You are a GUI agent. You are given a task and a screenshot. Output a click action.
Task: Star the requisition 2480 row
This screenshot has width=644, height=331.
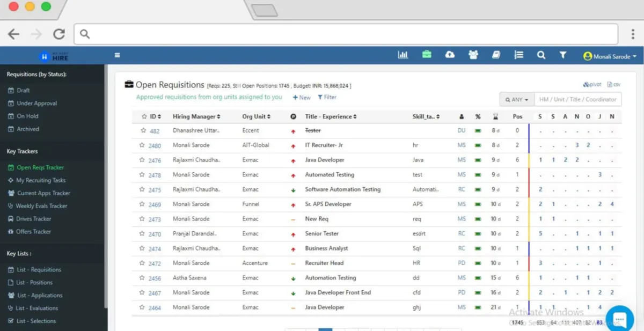143,145
